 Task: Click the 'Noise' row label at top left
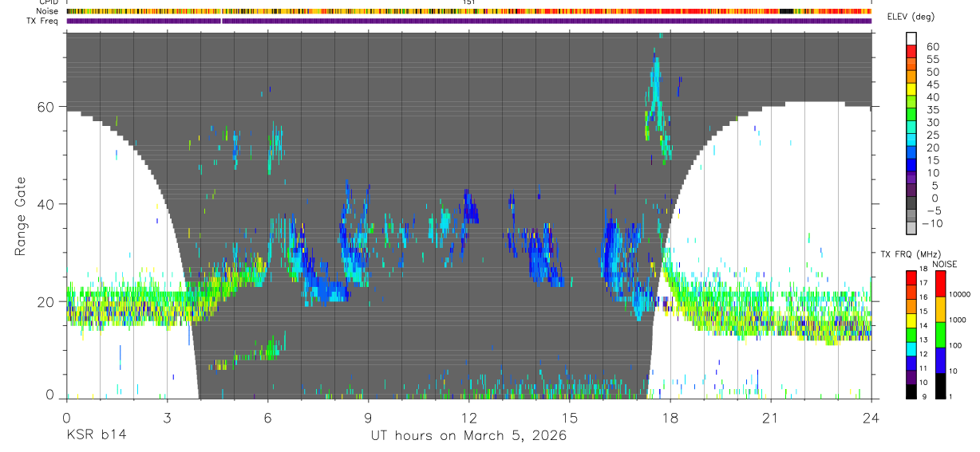pyautogui.click(x=49, y=11)
